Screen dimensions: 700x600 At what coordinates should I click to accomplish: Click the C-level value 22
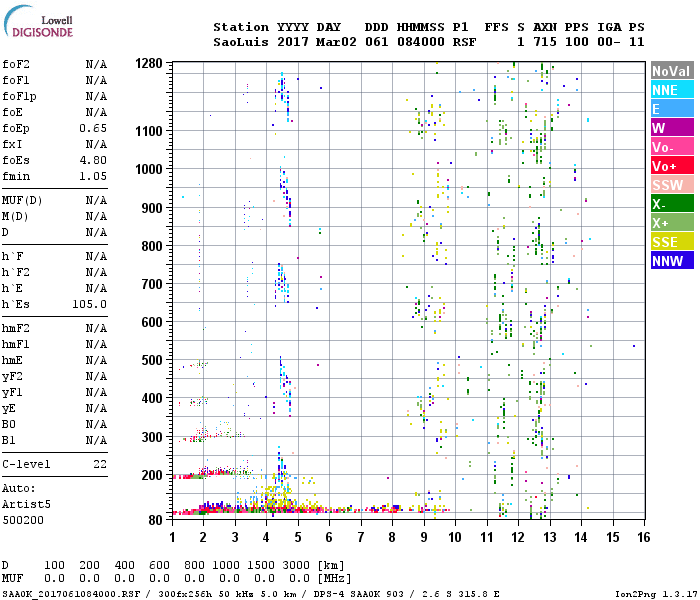click(100, 464)
